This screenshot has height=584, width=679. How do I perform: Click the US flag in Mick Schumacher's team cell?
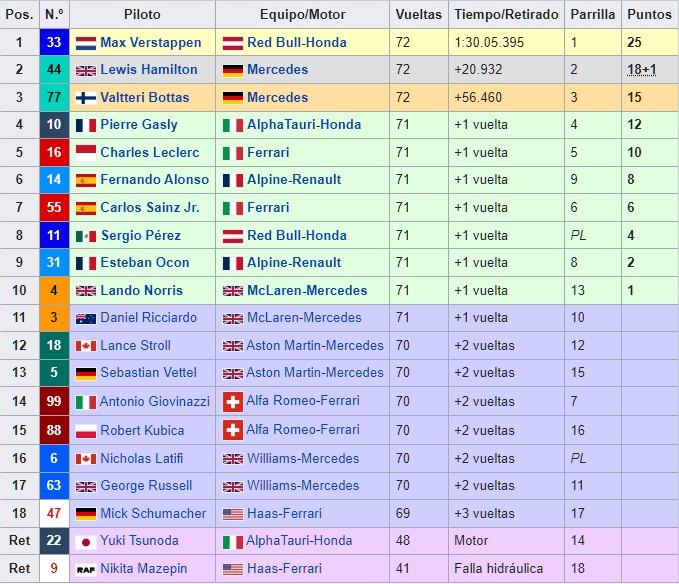click(x=233, y=514)
